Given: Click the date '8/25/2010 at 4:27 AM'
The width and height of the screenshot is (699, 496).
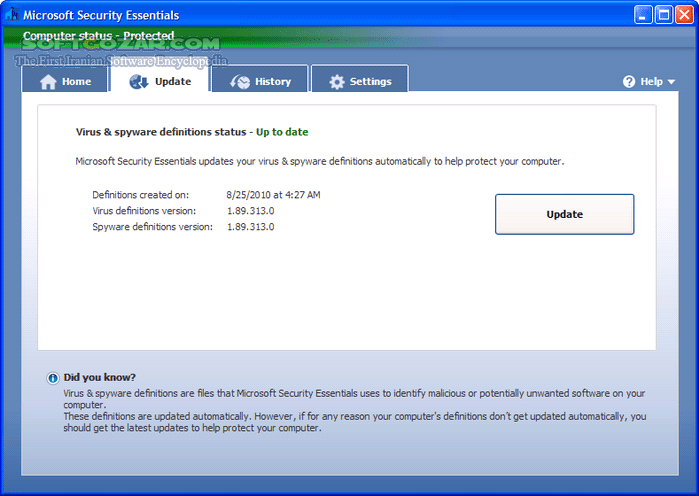Looking at the screenshot, I should (x=273, y=195).
